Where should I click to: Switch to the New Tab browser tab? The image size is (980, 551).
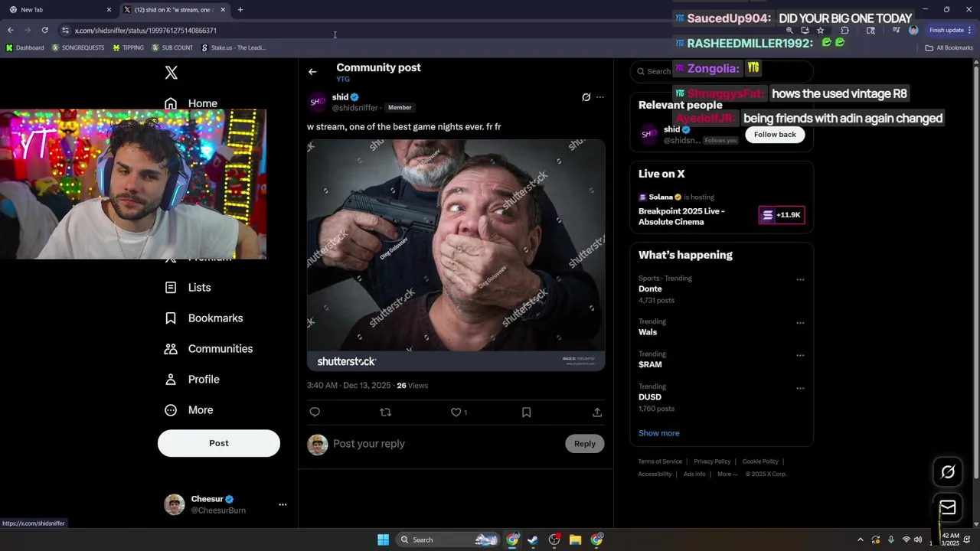coord(60,10)
